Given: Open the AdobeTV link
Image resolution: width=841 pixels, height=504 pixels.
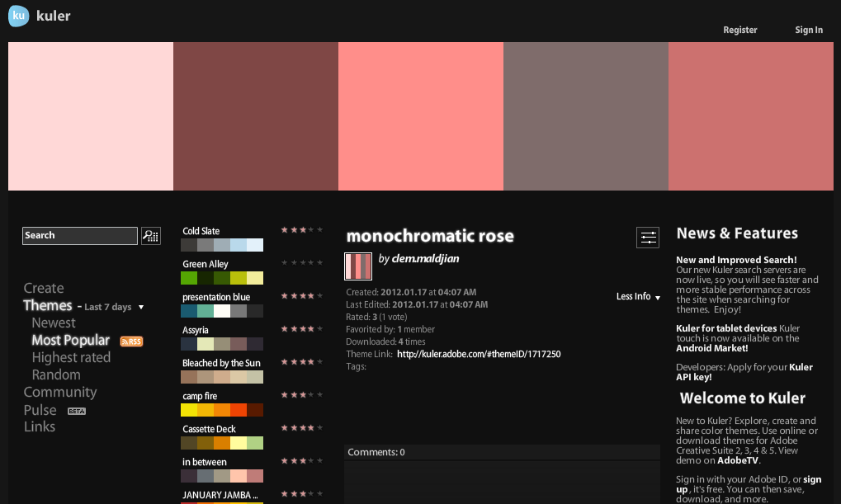Looking at the screenshot, I should pos(738,460).
